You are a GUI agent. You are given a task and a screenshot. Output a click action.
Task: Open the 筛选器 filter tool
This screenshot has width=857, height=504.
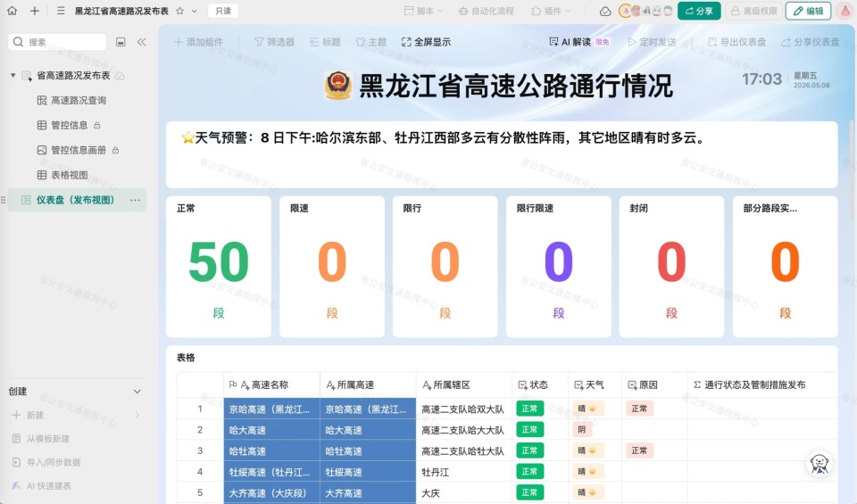tap(274, 42)
